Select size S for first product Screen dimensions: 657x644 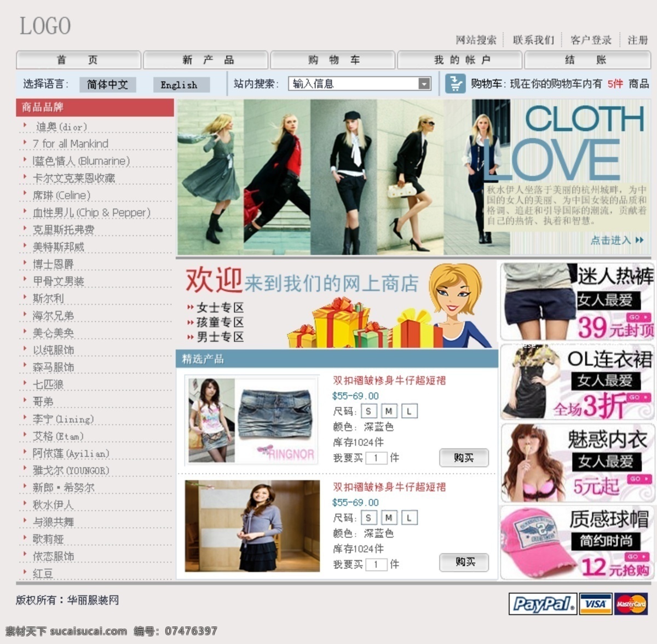(x=368, y=411)
